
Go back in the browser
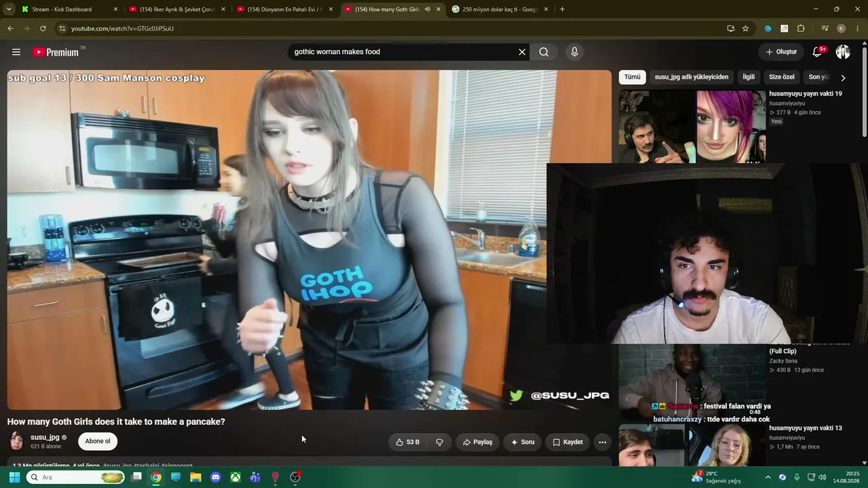(x=10, y=28)
